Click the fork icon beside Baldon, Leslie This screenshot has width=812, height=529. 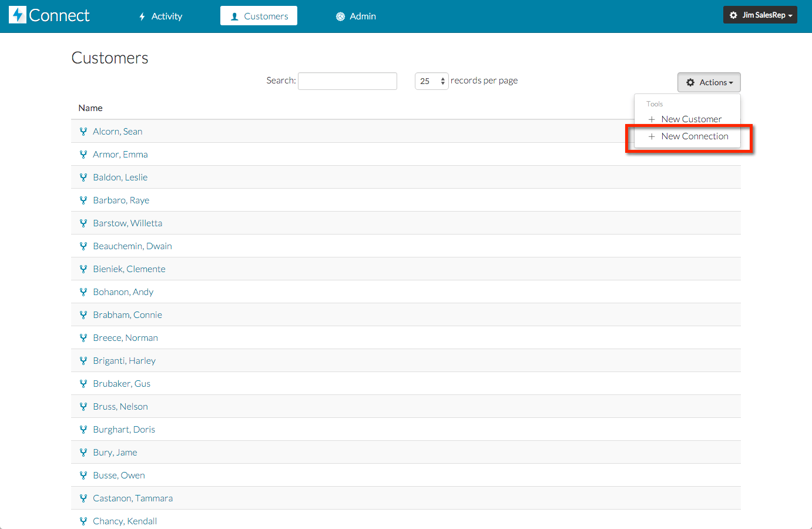click(x=83, y=178)
